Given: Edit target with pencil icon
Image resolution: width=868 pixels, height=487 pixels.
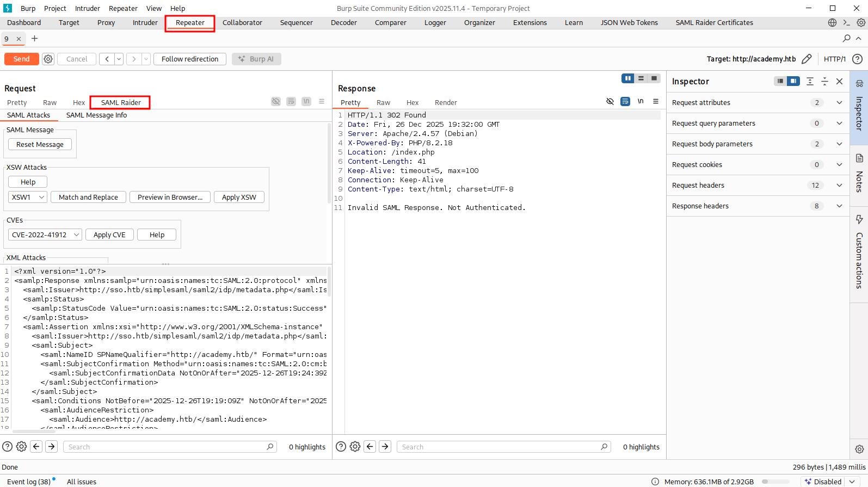Looking at the screenshot, I should coord(807,59).
